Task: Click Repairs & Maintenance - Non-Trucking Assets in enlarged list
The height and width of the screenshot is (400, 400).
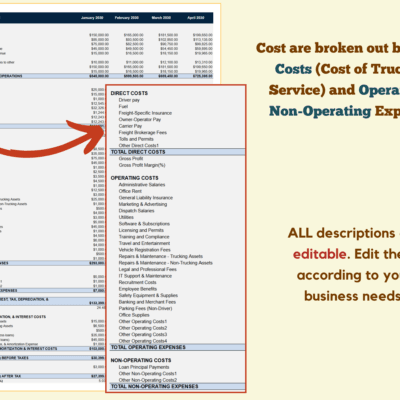Action: click(x=166, y=263)
